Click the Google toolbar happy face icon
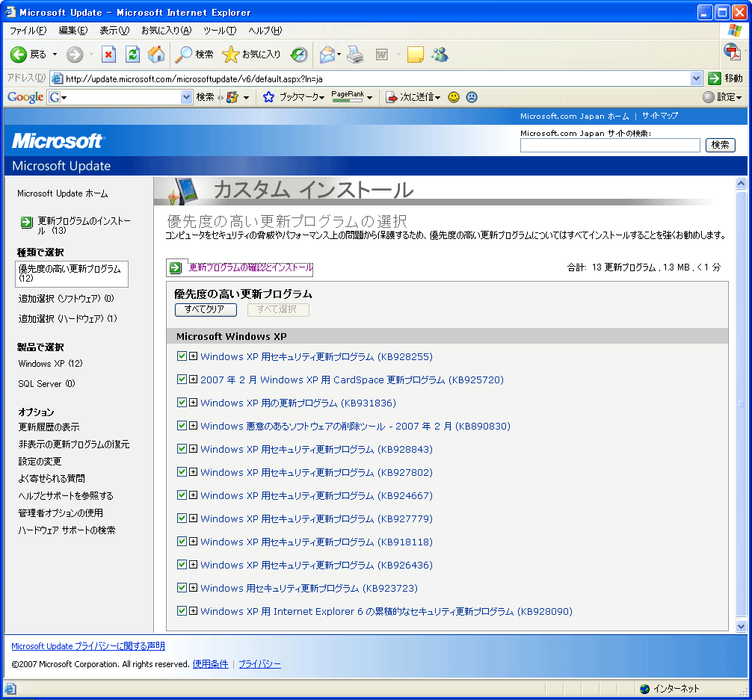The height and width of the screenshot is (700, 752). tap(454, 97)
